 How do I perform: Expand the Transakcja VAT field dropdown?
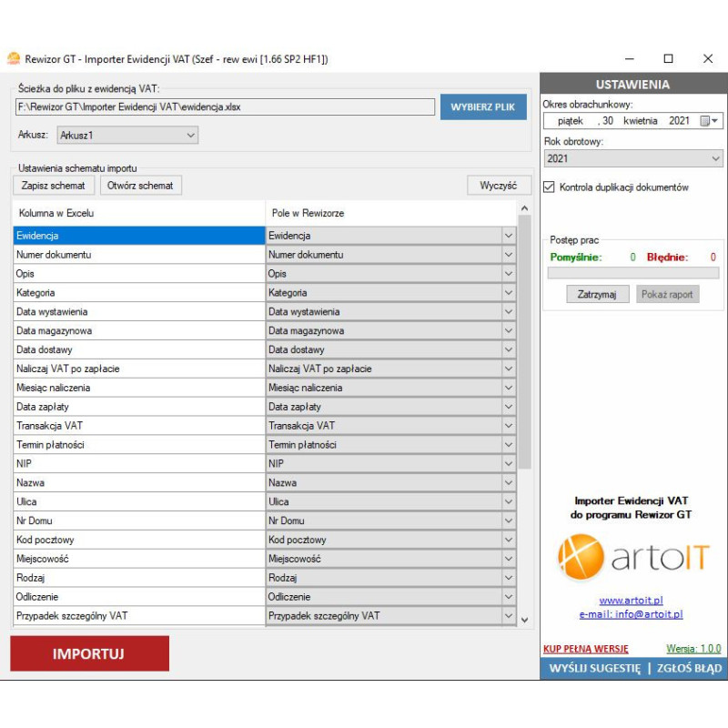click(x=508, y=425)
